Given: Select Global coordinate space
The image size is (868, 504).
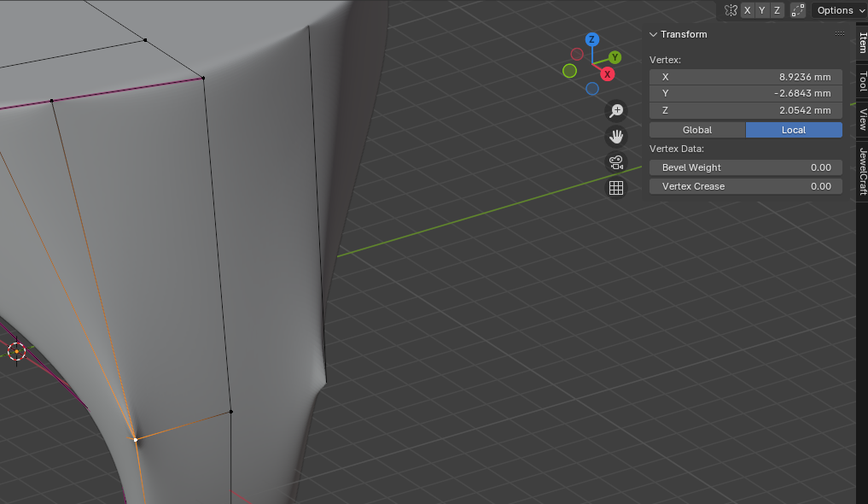Looking at the screenshot, I should coord(697,130).
